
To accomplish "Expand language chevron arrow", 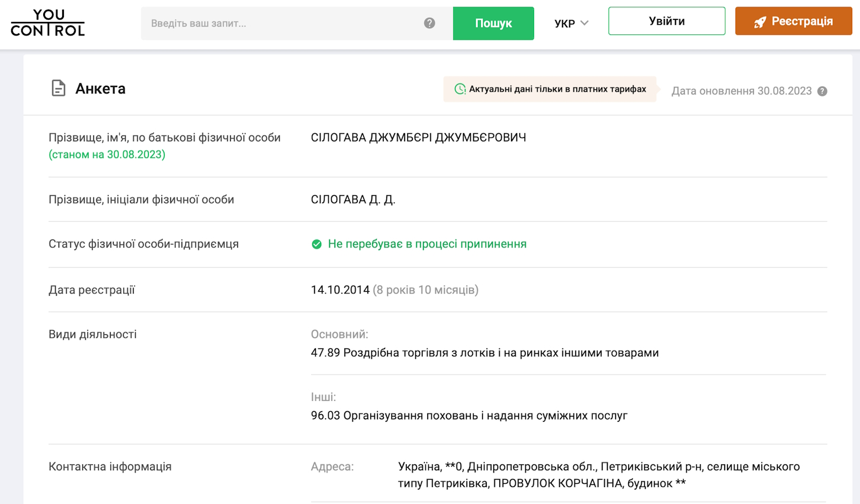I will click(584, 23).
